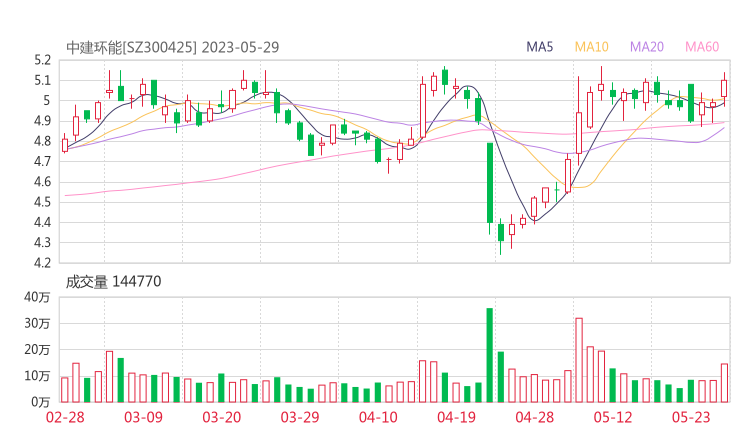Image resolution: width=740 pixels, height=440 pixels.
Task: Click the 5.2 price axis label
Action: (42, 60)
